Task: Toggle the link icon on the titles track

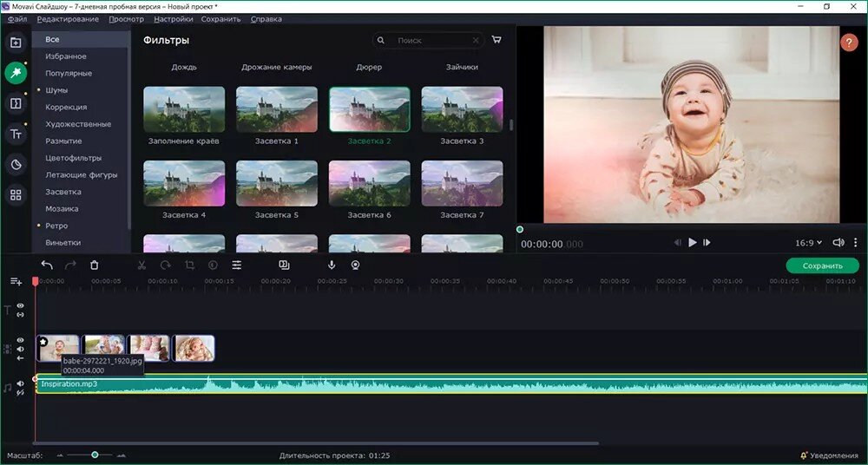Action: pyautogui.click(x=21, y=314)
